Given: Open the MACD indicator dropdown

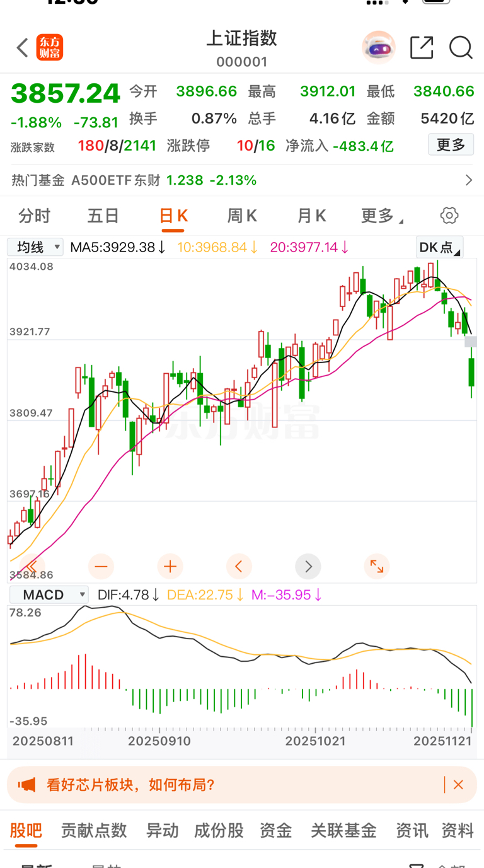Looking at the screenshot, I should pyautogui.click(x=49, y=594).
